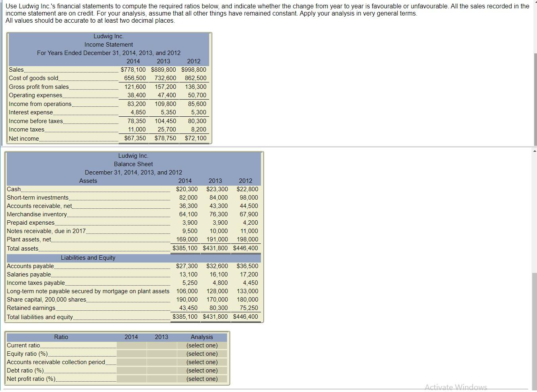Select the 2013 Net profit ratio input field
Viewport: 537px width, 392px height.
(162, 379)
